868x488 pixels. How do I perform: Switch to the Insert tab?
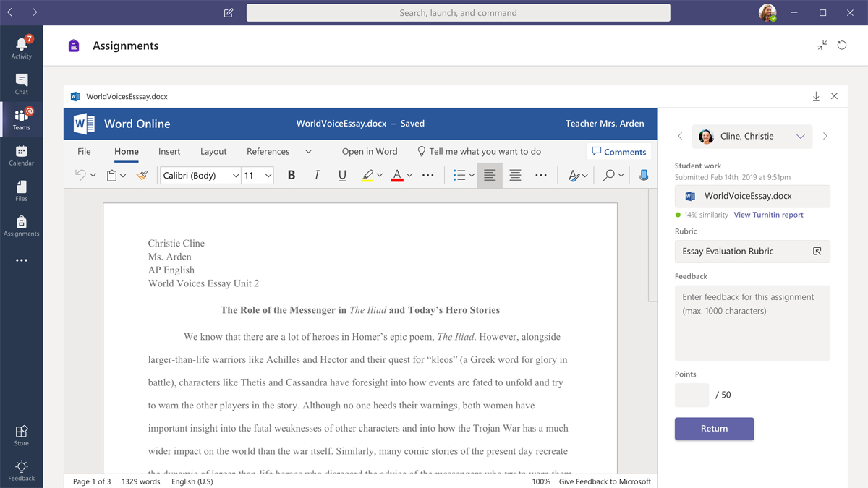pos(169,151)
